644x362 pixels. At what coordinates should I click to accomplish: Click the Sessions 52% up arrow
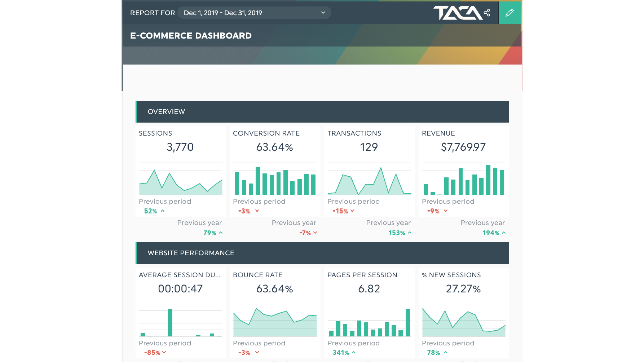click(163, 211)
